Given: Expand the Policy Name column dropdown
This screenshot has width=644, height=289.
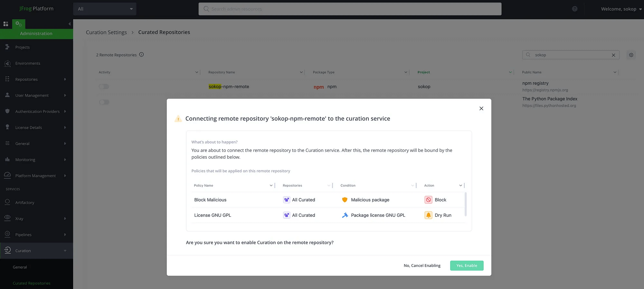Looking at the screenshot, I should coord(271,185).
